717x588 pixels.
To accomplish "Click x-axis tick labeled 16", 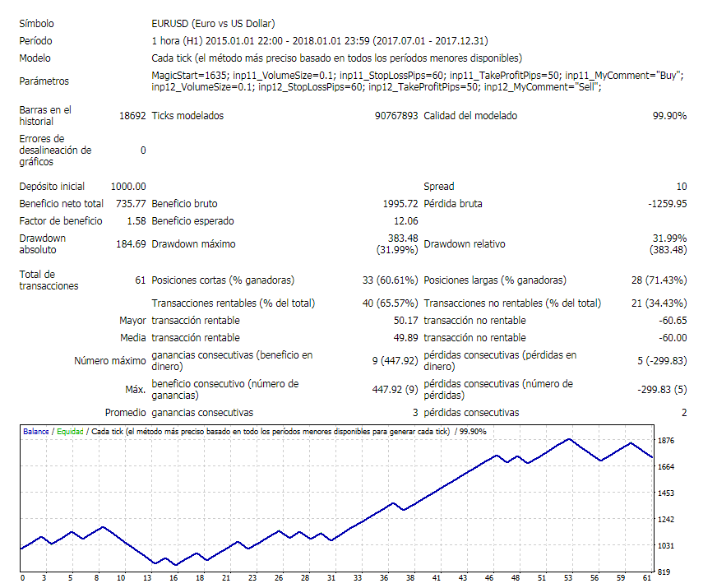I will point(173,577).
